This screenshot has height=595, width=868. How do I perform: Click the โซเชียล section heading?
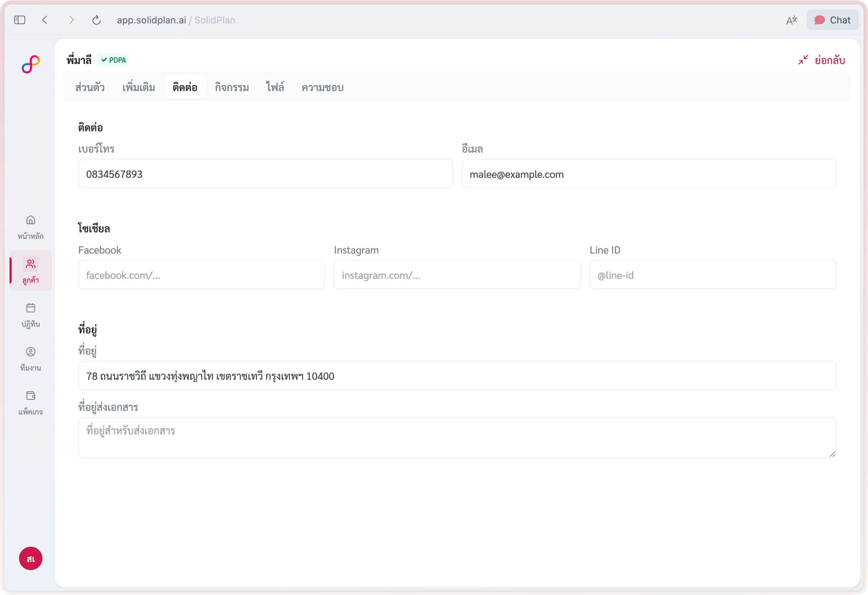click(94, 228)
